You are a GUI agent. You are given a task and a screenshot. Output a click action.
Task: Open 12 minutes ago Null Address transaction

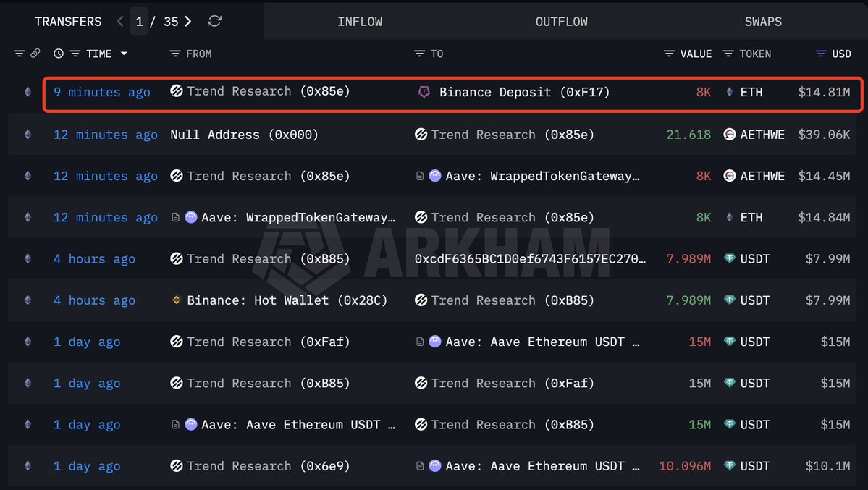(105, 135)
